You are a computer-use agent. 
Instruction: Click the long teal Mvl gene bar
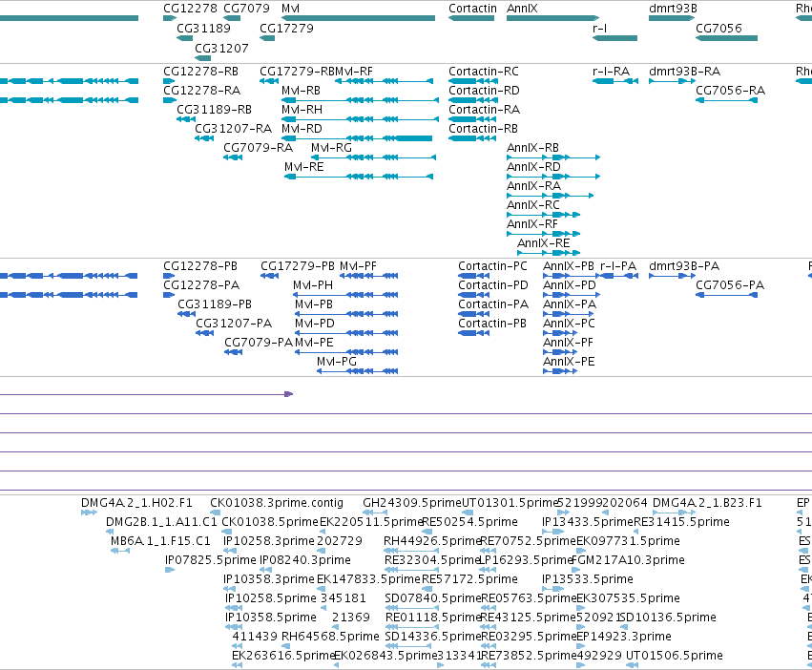(x=359, y=18)
